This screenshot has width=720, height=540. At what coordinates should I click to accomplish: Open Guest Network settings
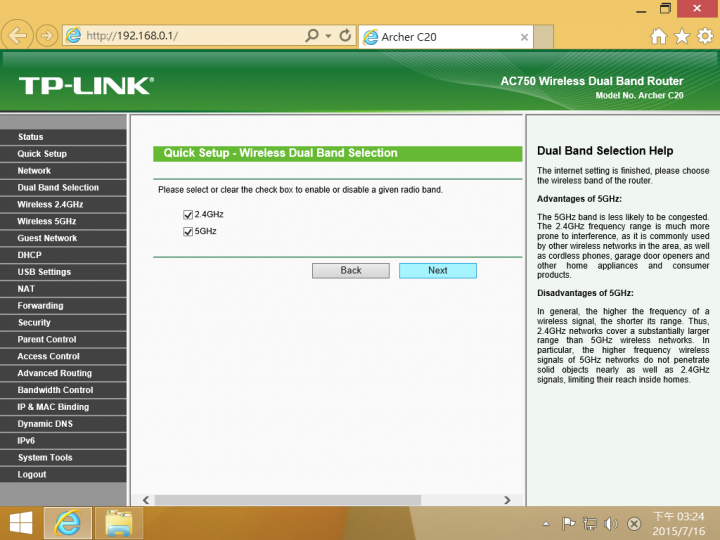coord(63,238)
